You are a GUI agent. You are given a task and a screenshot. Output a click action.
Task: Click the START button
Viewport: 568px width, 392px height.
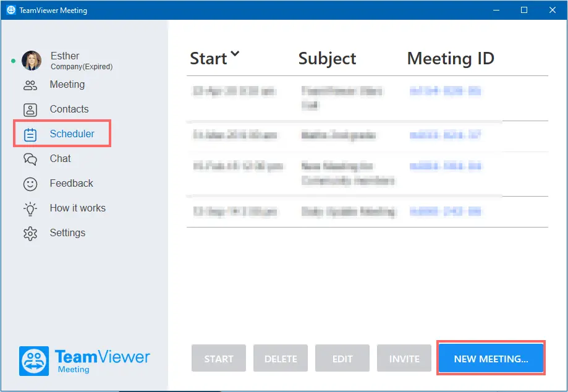[x=219, y=359]
